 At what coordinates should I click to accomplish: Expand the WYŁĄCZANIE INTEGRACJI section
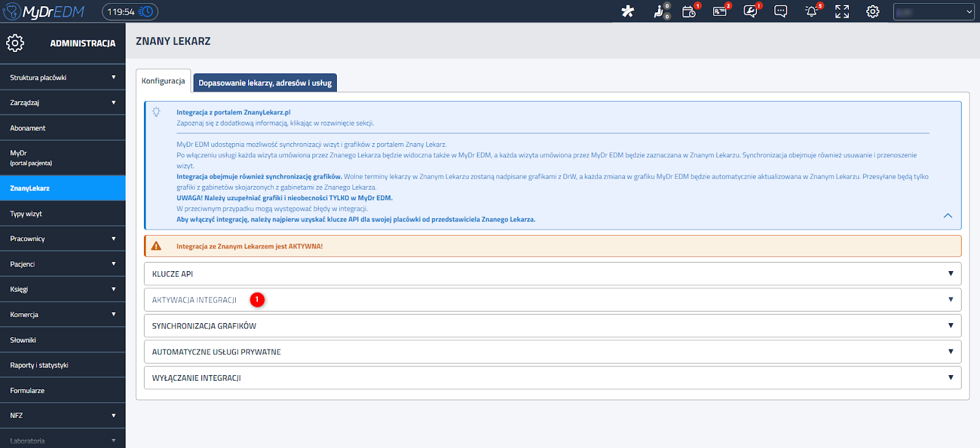click(552, 378)
